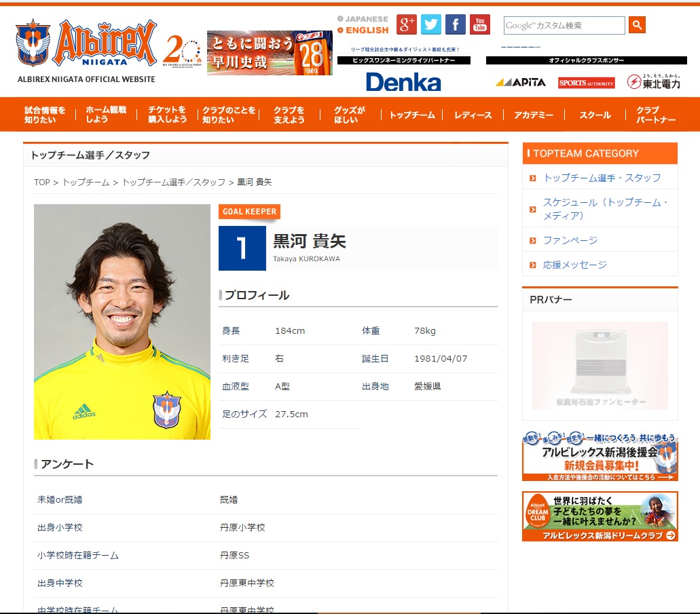
Task: Open the レディース navigation menu item
Action: tap(473, 115)
